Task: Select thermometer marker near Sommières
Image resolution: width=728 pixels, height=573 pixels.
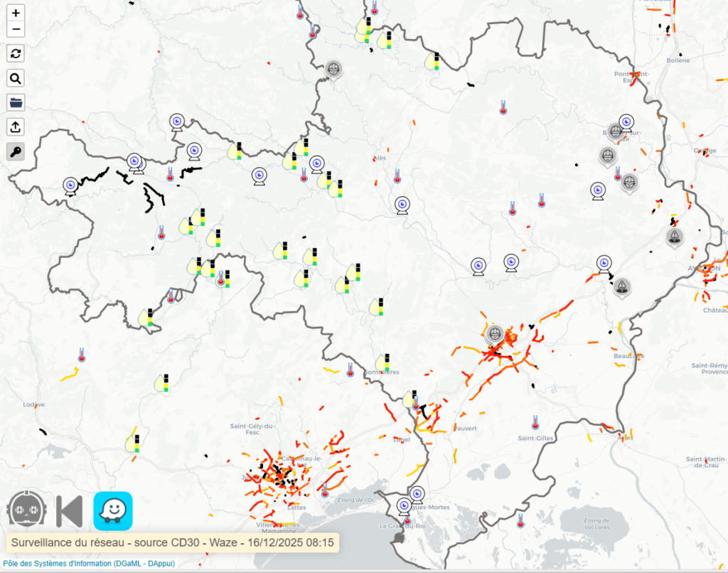Action: click(350, 368)
